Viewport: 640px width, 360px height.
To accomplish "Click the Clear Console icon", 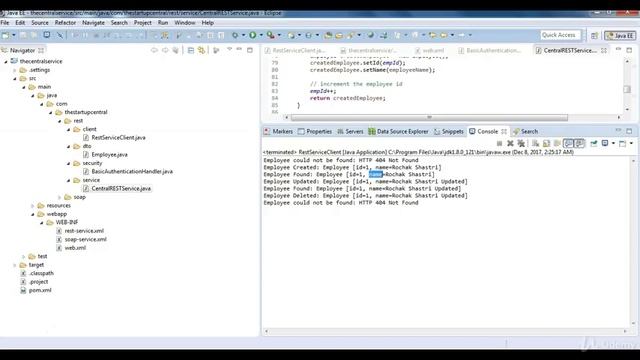I will (535, 143).
